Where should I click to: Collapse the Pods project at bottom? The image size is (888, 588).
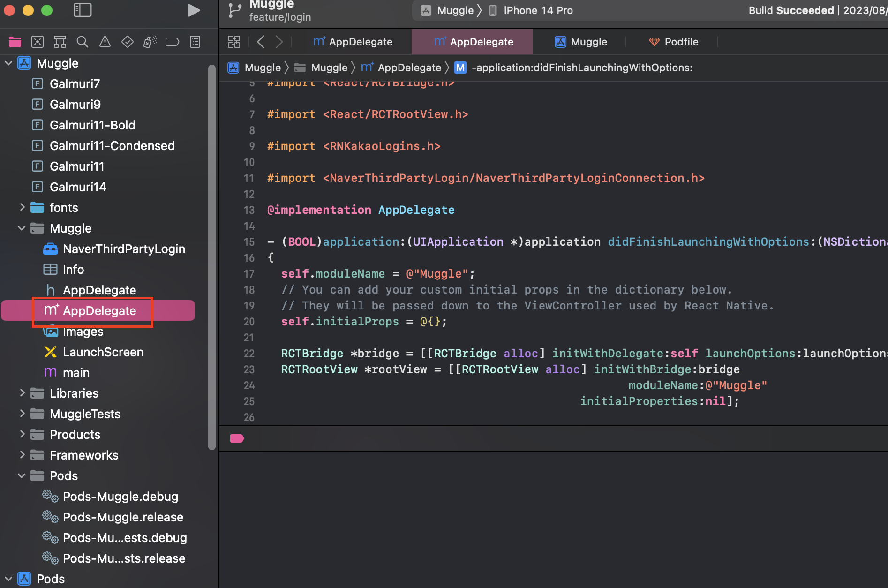click(x=8, y=579)
